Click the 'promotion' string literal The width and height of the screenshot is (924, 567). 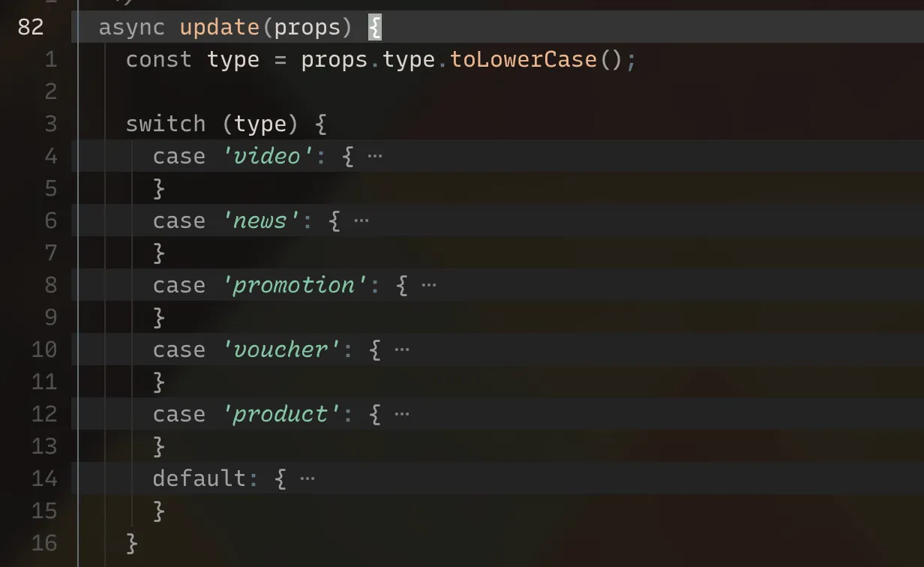coord(295,286)
